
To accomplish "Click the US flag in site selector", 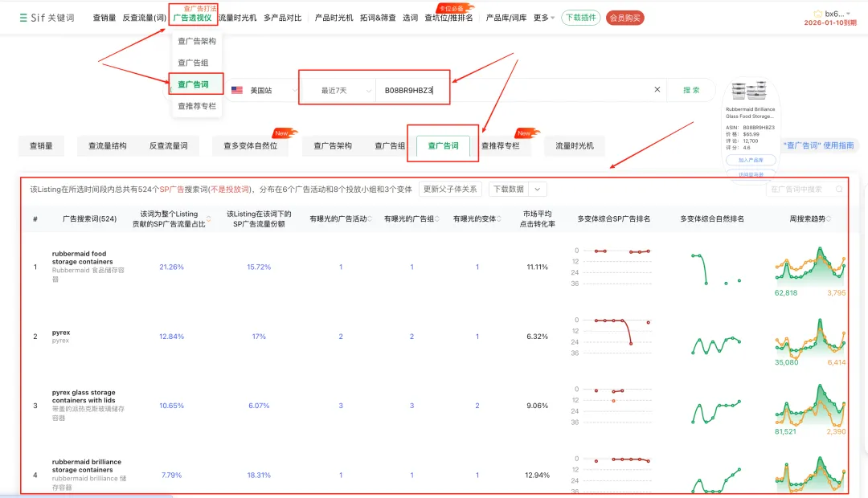I will tap(237, 90).
